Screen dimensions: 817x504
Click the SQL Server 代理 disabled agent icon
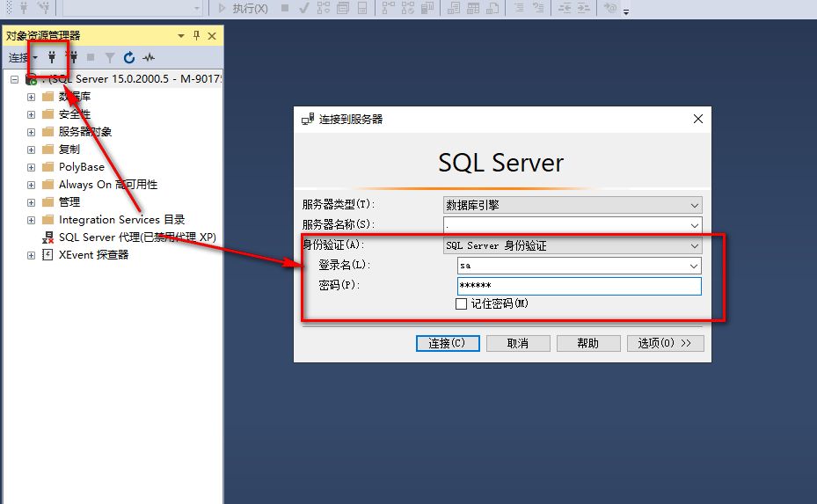click(x=48, y=237)
